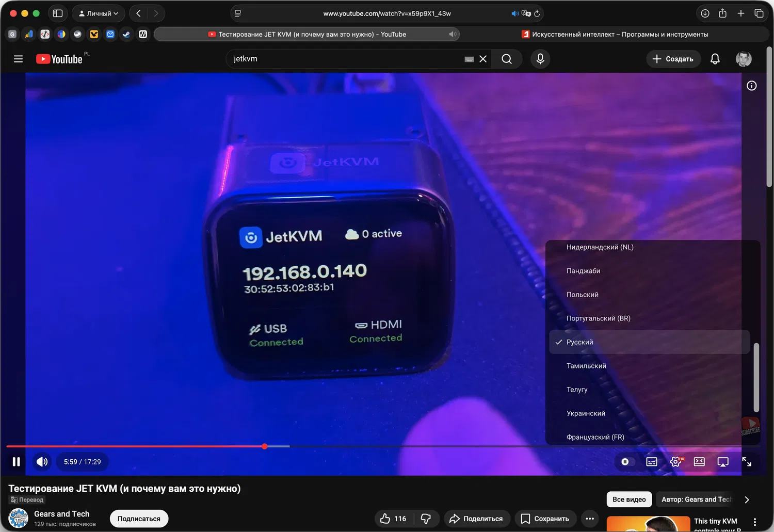The width and height of the screenshot is (774, 532).
Task: Open the page translation icon
Action: click(526, 13)
